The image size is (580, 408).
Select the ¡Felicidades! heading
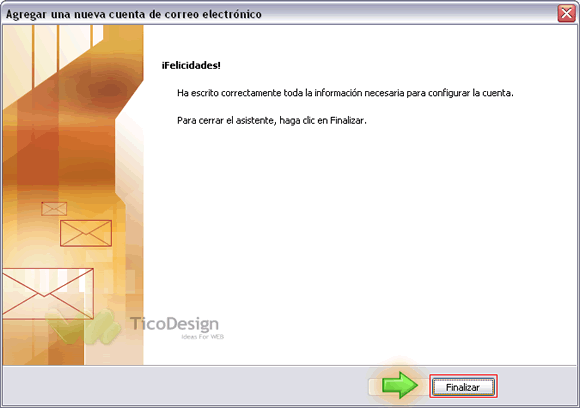coord(191,65)
